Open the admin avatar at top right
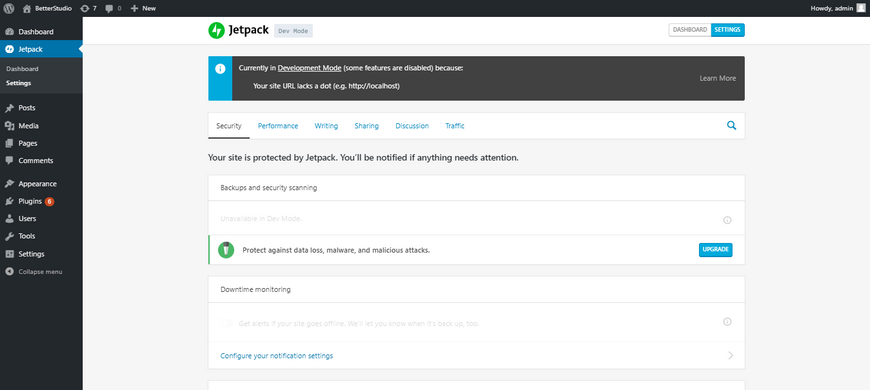This screenshot has height=390, width=870. (x=860, y=8)
